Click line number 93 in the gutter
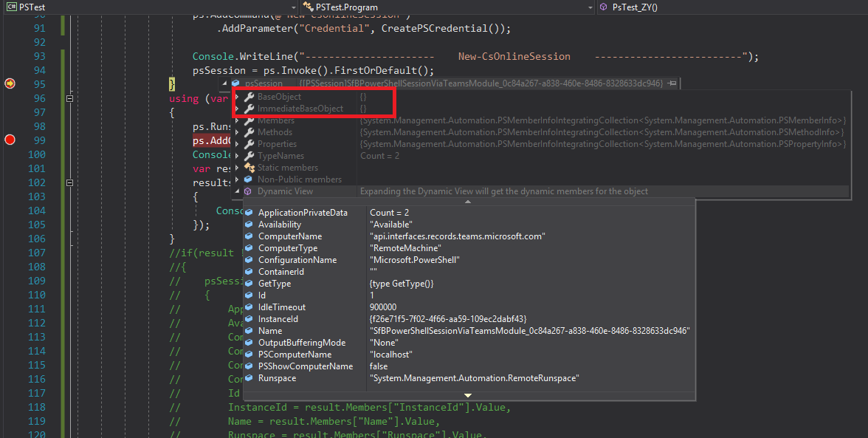The height and width of the screenshot is (438, 868). pyautogui.click(x=39, y=56)
